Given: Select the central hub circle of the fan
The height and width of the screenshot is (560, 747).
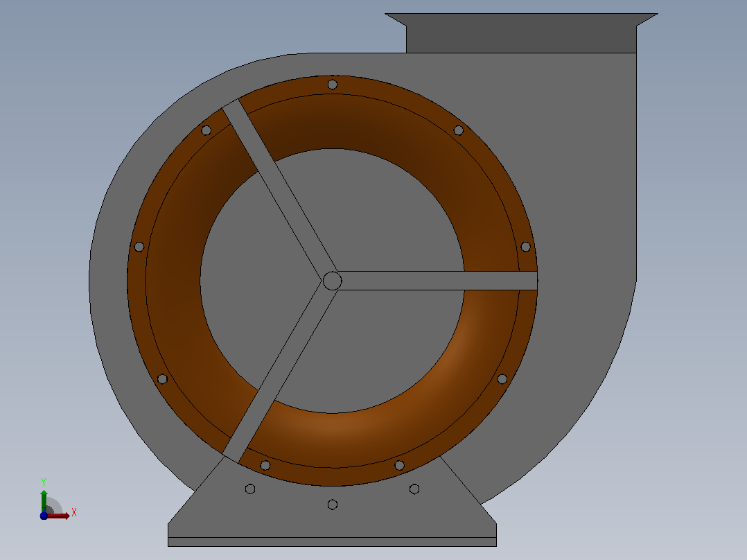Looking at the screenshot, I should pyautogui.click(x=332, y=281).
